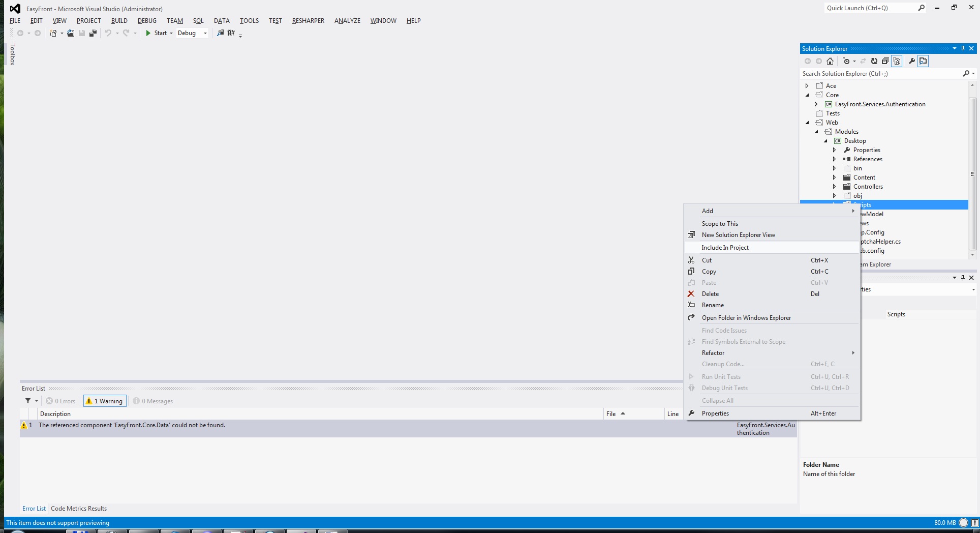This screenshot has width=980, height=533.
Task: Click the Find in Files toolbar icon
Action: (220, 33)
